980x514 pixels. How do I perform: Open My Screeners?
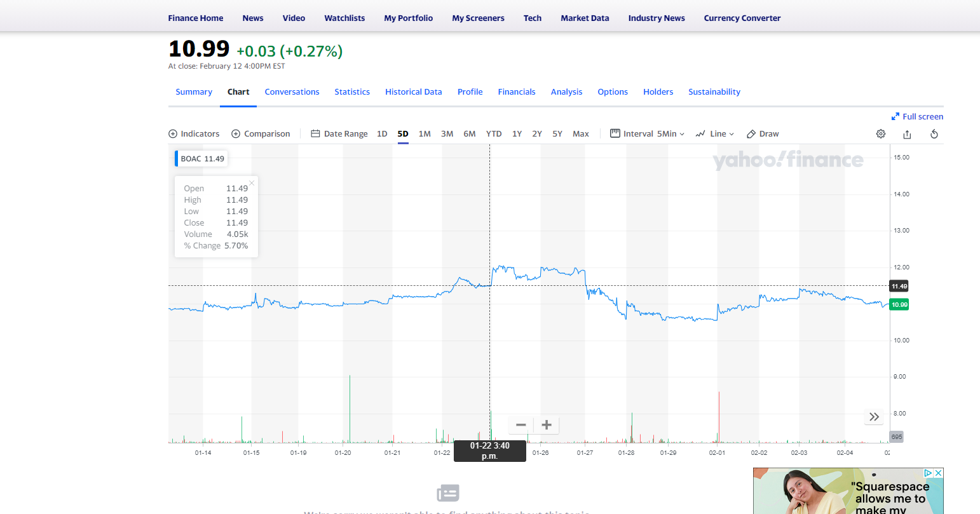478,18
